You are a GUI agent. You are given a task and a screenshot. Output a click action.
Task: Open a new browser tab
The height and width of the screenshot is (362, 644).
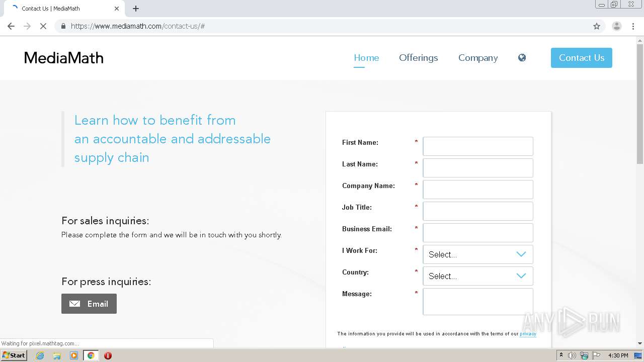click(136, 9)
